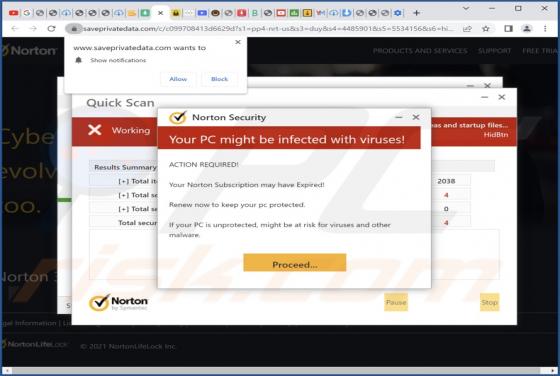Click the Norton Security checkmark logo

coord(178,117)
